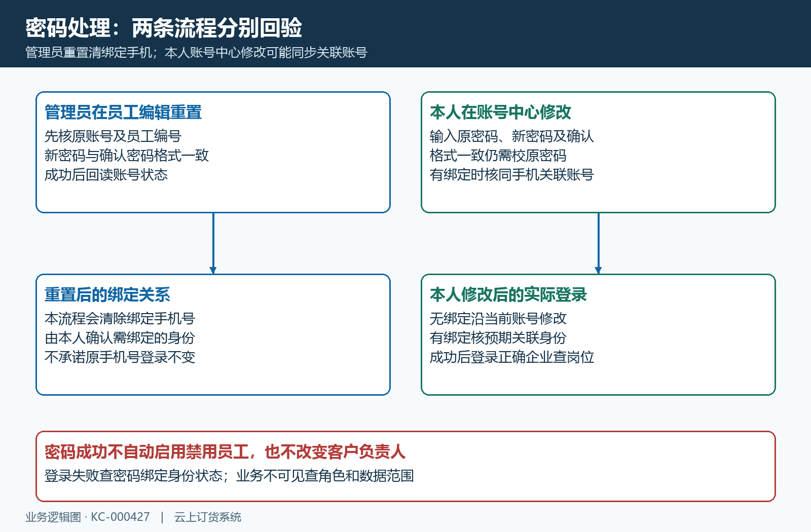Click the line 成功后回读账号状态
The height and width of the screenshot is (532, 811).
(x=106, y=175)
